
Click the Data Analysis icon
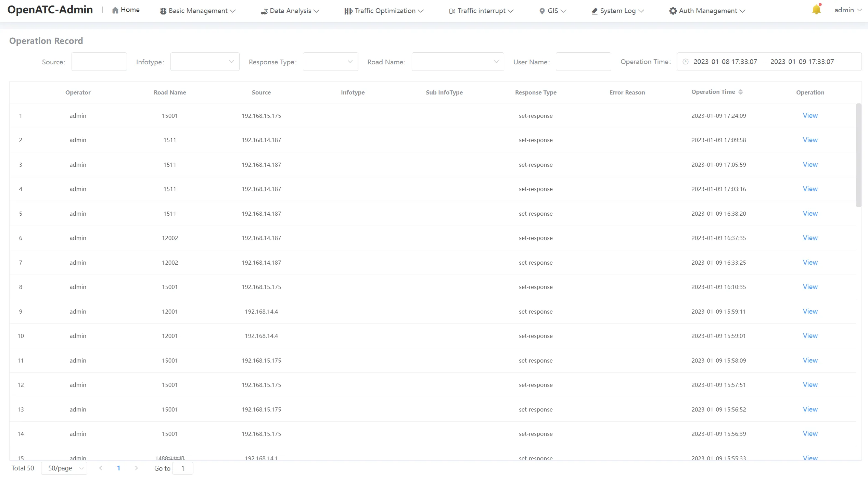[264, 11]
